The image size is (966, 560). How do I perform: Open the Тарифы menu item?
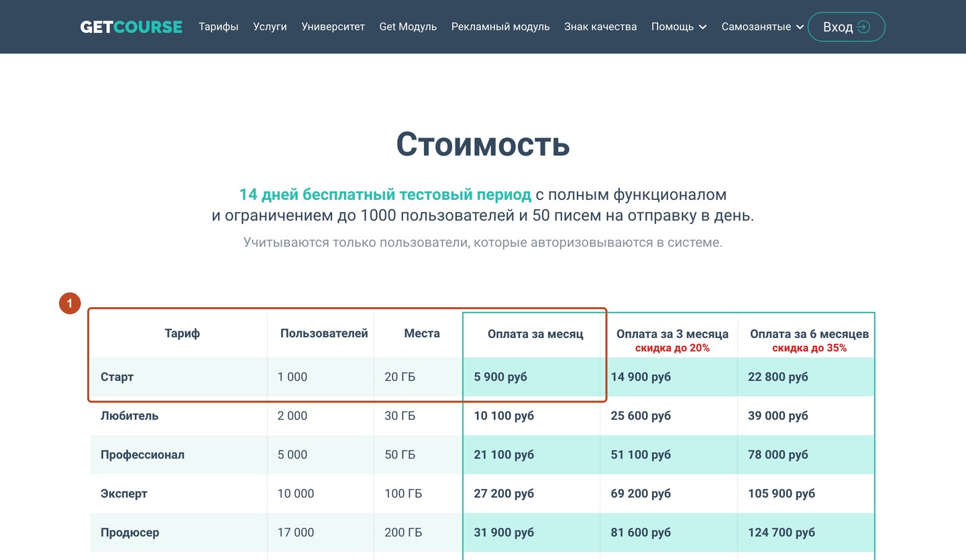(x=219, y=27)
